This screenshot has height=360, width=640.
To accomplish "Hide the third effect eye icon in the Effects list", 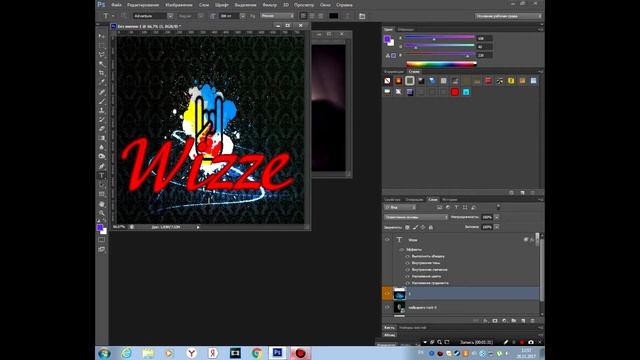I will pos(407,269).
